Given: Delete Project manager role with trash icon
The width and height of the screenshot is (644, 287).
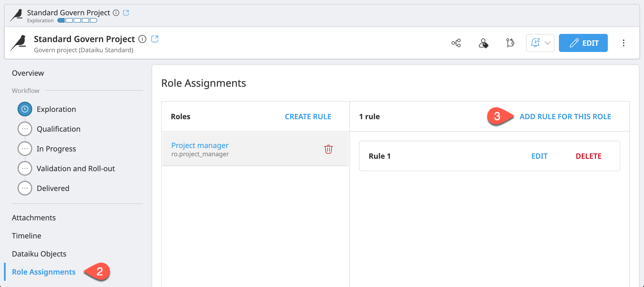Looking at the screenshot, I should (328, 149).
